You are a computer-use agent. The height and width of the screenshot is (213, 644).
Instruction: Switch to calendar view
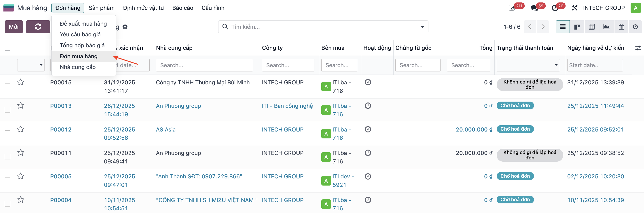click(x=621, y=27)
